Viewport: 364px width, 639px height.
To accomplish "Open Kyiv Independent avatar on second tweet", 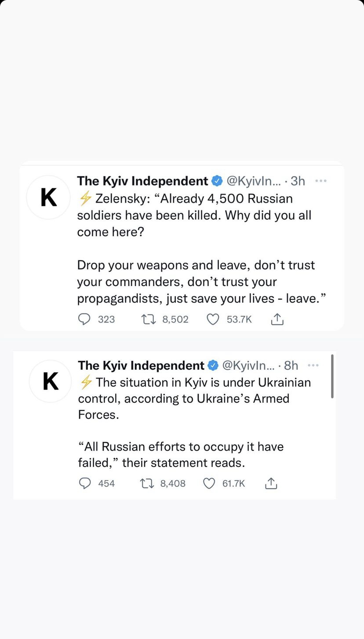I will (51, 381).
